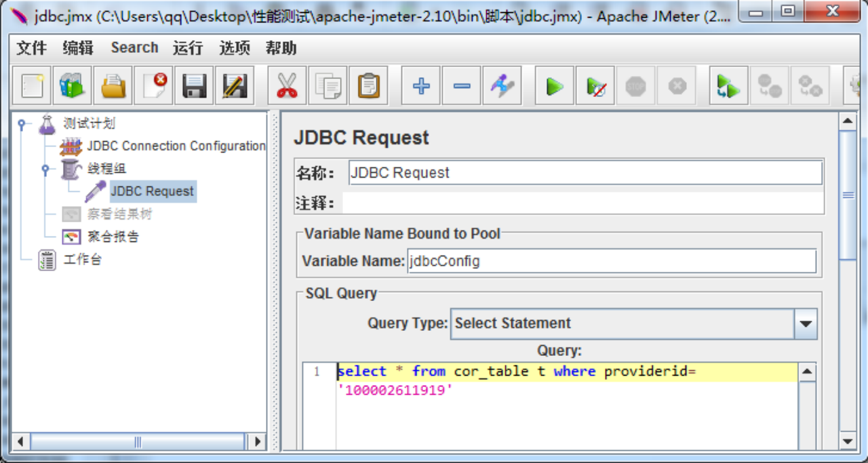
Task: Collapse the 测试计划 tree node toggle
Action: click(21, 124)
